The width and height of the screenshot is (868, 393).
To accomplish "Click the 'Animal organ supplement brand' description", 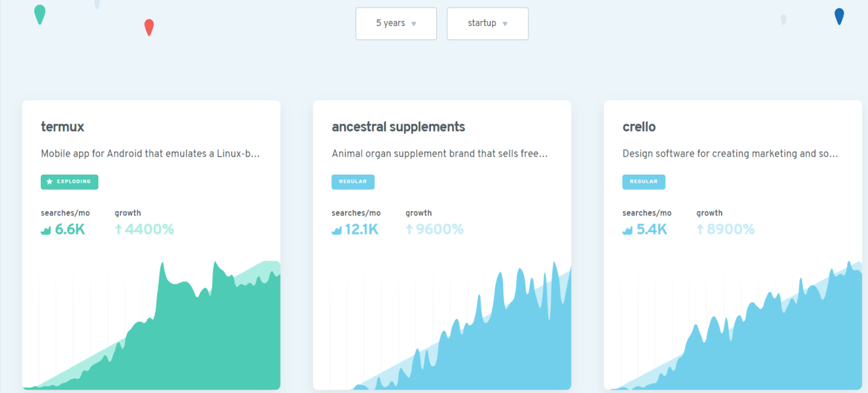I will (439, 154).
